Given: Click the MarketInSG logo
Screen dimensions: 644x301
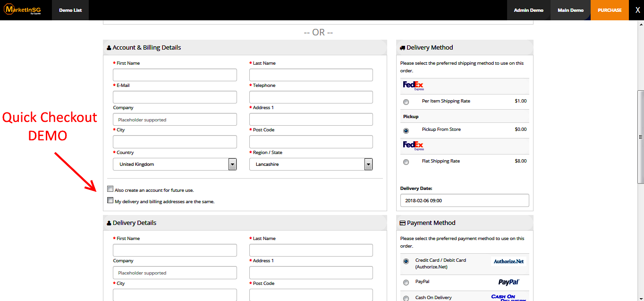Looking at the screenshot, I should point(23,9).
